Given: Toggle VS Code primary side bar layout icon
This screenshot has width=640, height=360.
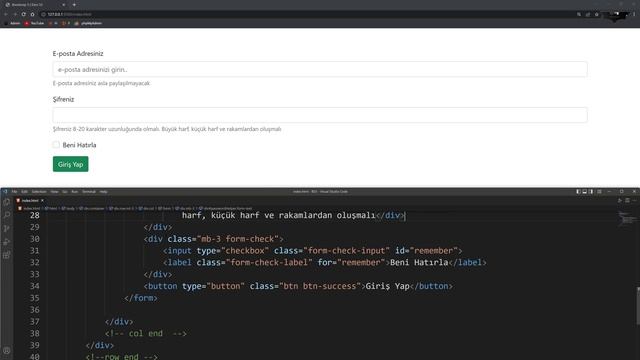Looking at the screenshot, I should pyautogui.click(x=578, y=191).
